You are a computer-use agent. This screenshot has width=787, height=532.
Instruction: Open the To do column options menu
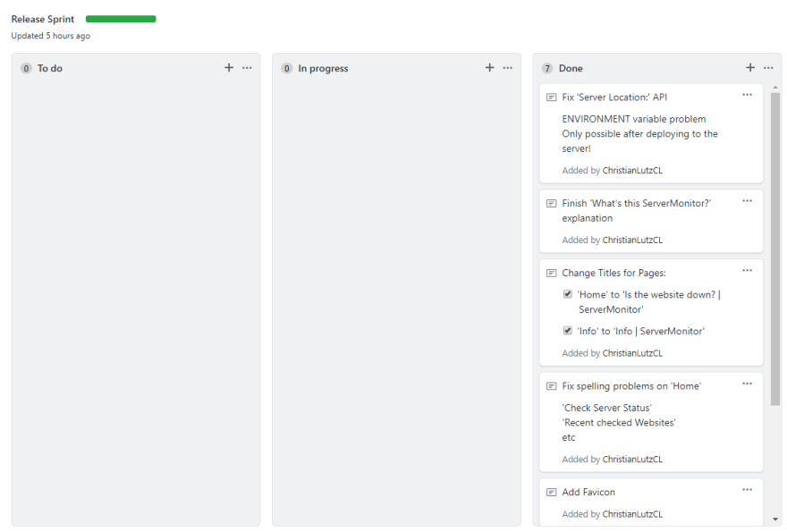click(x=247, y=68)
